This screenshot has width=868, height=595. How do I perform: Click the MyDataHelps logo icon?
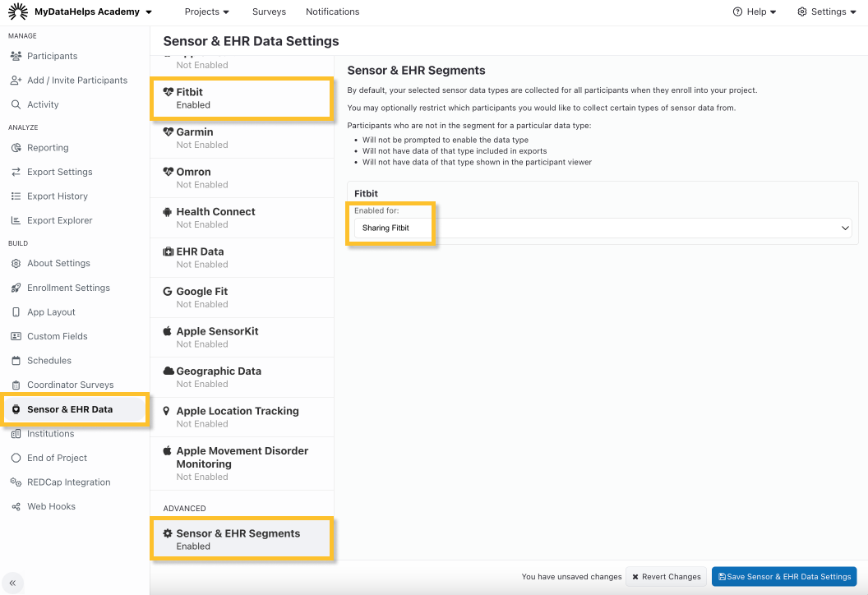point(18,12)
